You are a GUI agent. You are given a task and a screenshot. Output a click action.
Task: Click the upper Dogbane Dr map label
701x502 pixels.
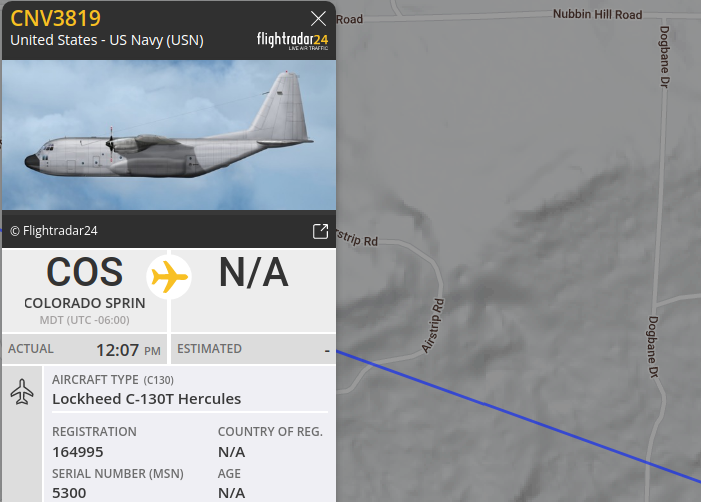pos(664,57)
